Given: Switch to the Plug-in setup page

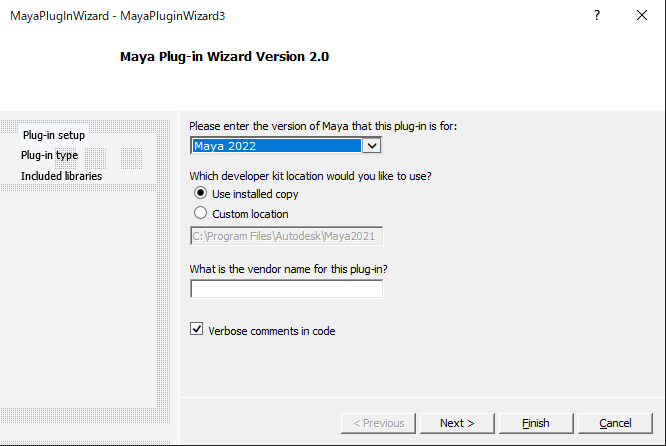Looking at the screenshot, I should 54,135.
